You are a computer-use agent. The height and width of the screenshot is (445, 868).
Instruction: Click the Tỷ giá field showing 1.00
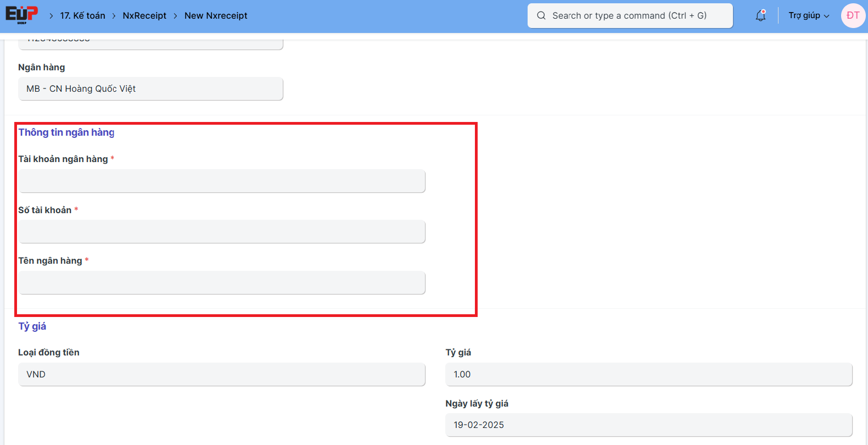click(x=648, y=375)
